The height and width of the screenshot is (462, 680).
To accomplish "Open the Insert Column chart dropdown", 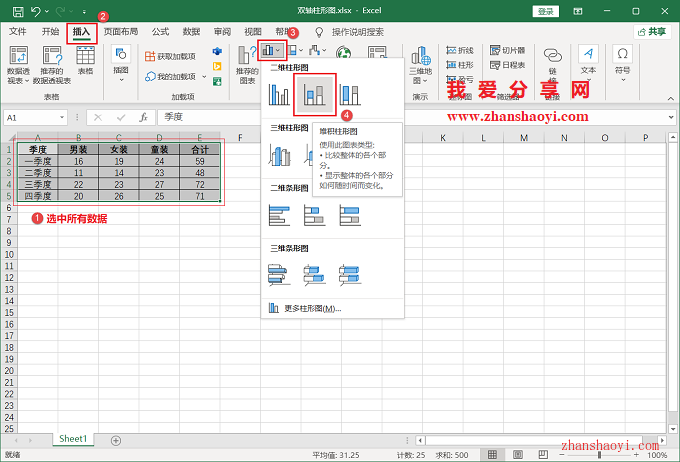I will (272, 51).
